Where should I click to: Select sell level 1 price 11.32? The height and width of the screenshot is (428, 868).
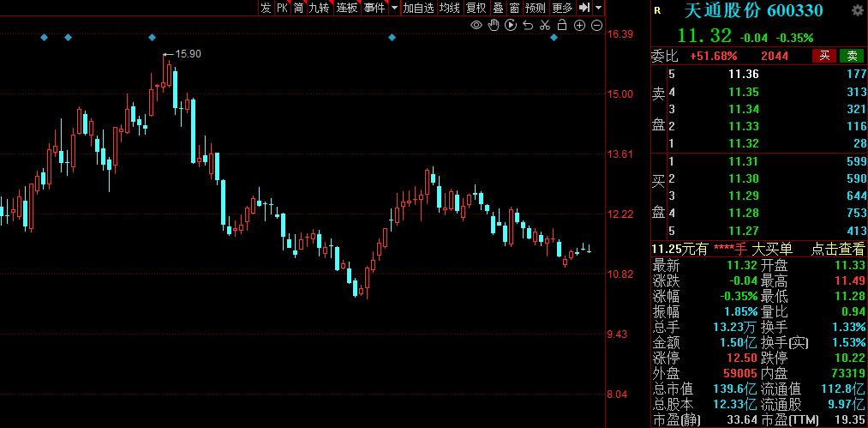[x=744, y=143]
